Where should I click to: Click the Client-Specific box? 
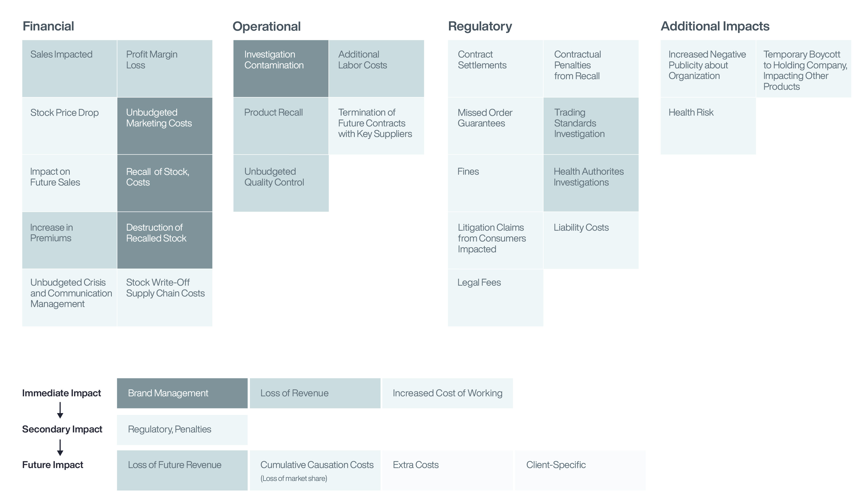(x=580, y=470)
